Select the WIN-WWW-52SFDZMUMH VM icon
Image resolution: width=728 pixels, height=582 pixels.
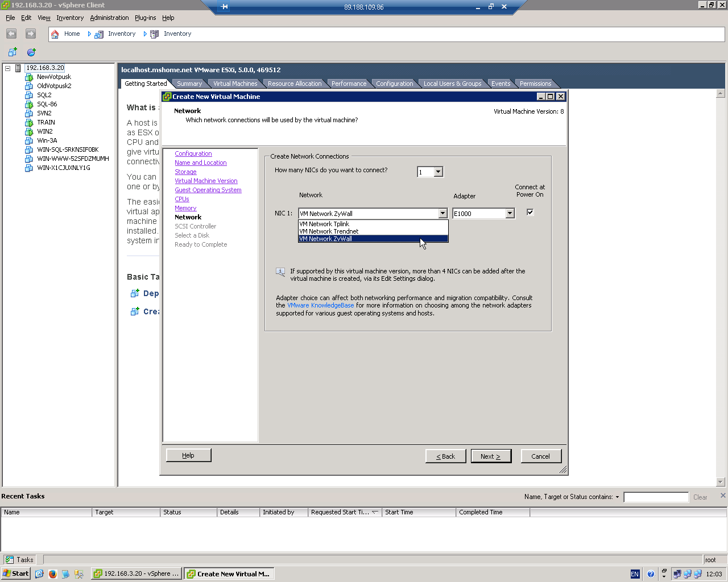pyautogui.click(x=29, y=159)
